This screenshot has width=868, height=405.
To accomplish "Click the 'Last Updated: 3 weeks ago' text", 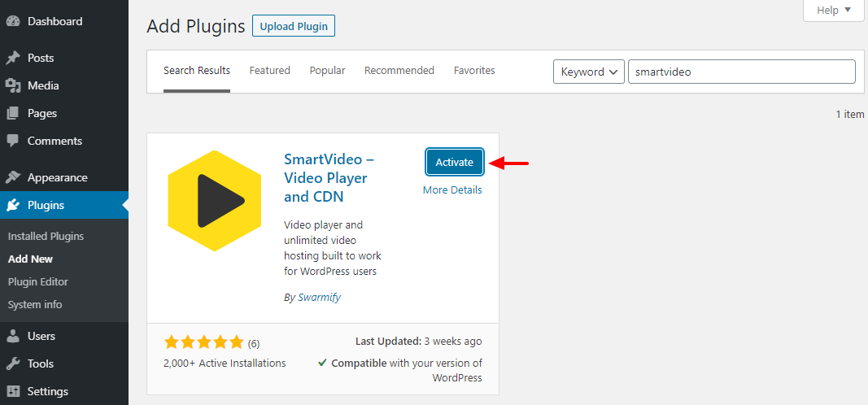I will click(418, 342).
